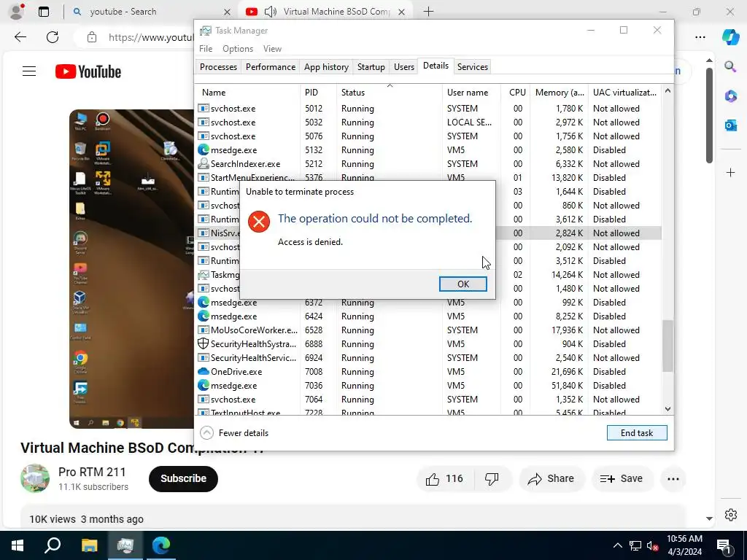Viewport: 747px width, 560px height.
Task: Click memory value 13,820 K
Action: (x=567, y=178)
